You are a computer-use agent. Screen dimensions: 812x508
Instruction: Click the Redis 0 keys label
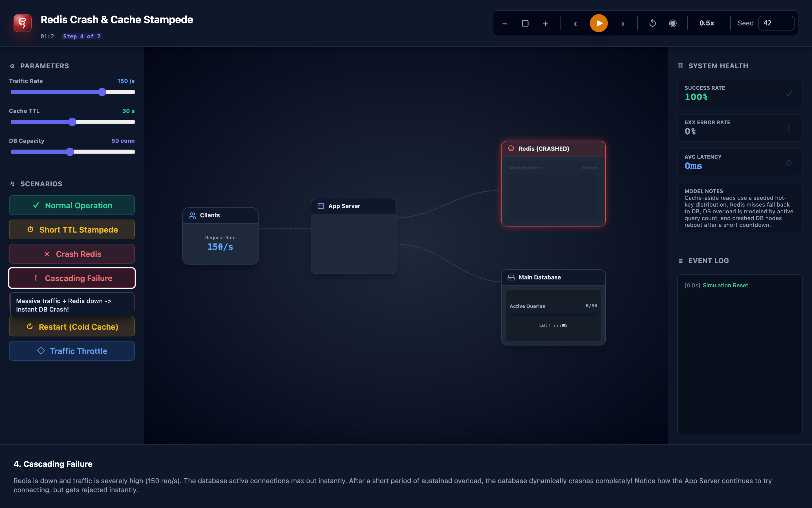point(590,168)
